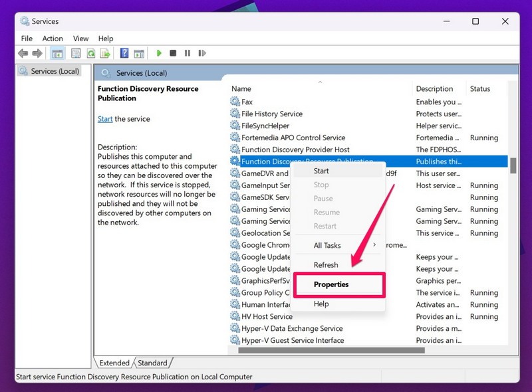Click the Stop Service square icon
The width and height of the screenshot is (532, 392).
coord(173,53)
